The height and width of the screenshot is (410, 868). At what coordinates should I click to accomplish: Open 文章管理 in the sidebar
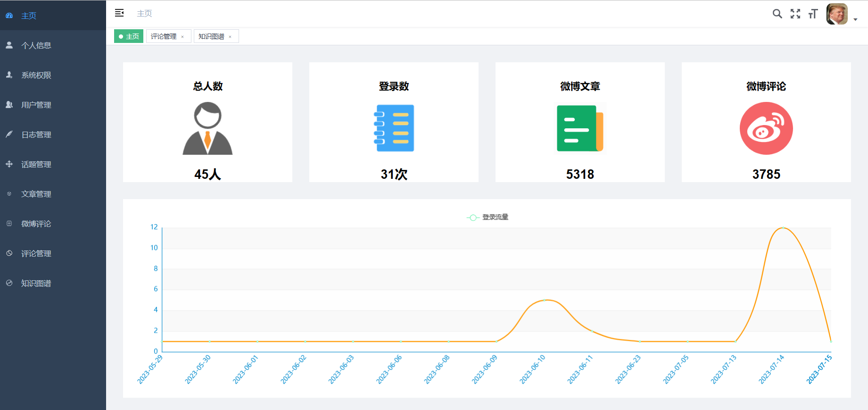coord(53,194)
